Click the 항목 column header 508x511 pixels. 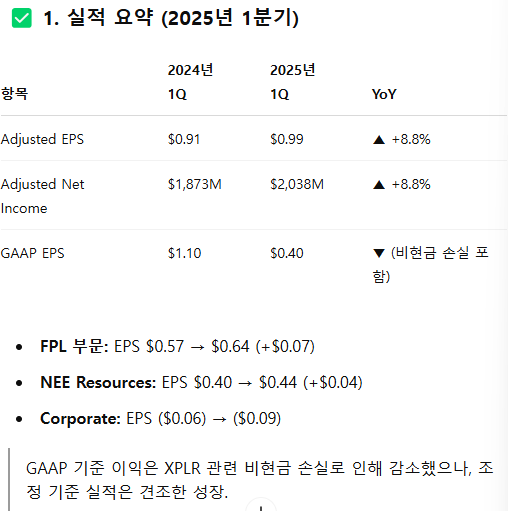tap(15, 94)
